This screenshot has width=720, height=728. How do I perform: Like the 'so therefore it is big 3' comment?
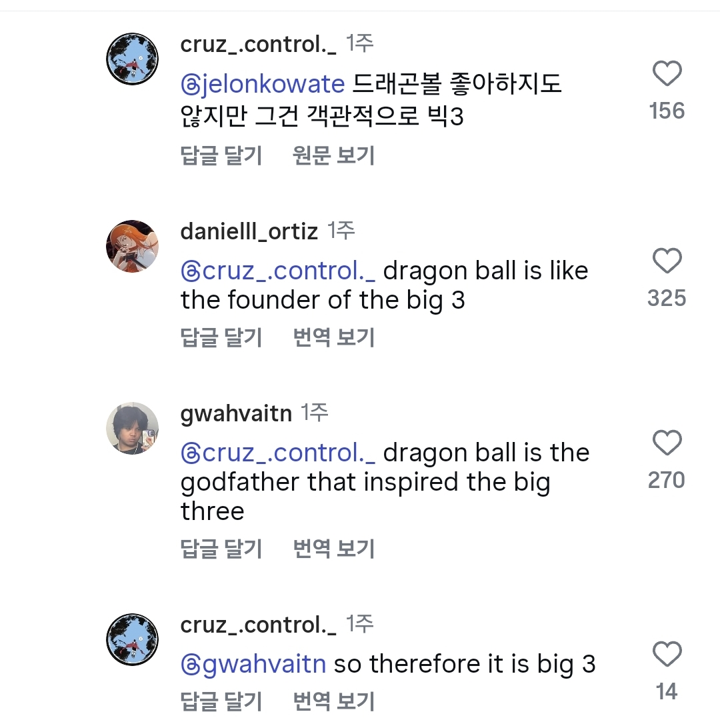(x=666, y=655)
